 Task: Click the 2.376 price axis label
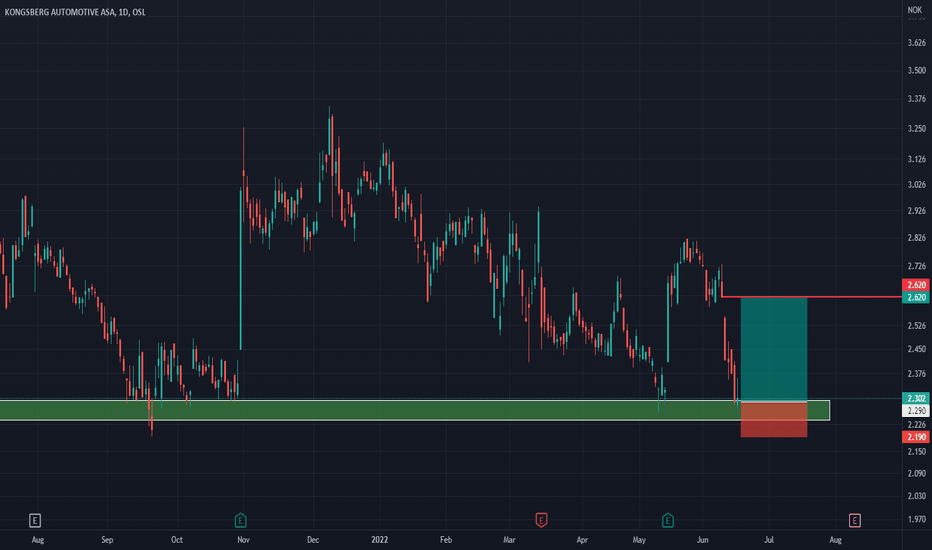[917, 374]
